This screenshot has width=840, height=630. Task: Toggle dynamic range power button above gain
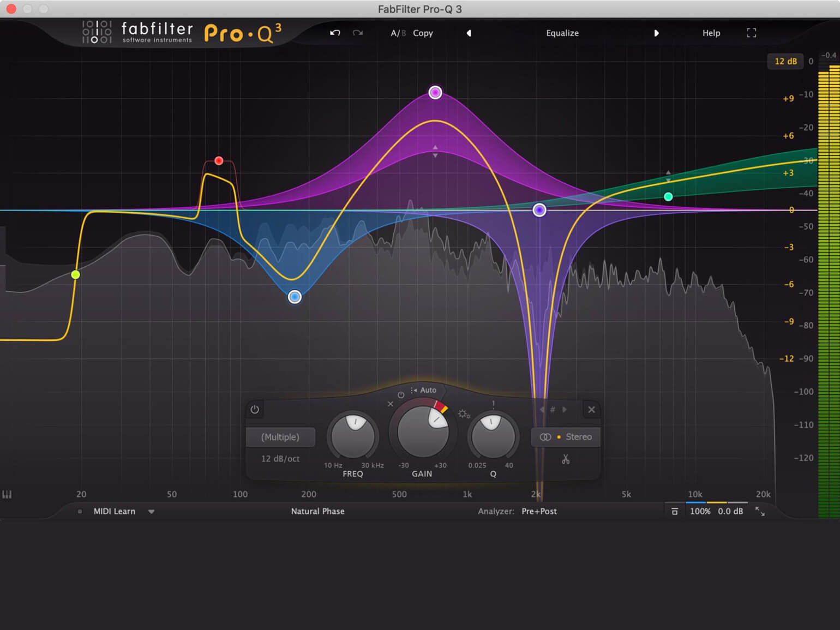click(401, 394)
